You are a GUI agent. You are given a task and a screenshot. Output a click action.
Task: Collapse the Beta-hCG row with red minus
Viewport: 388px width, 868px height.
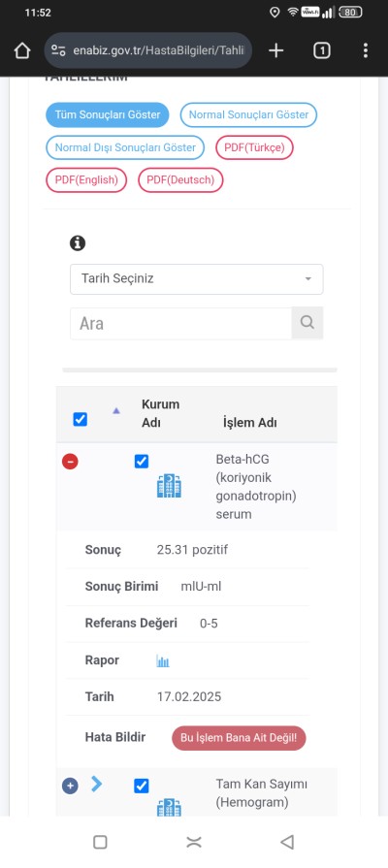[70, 461]
